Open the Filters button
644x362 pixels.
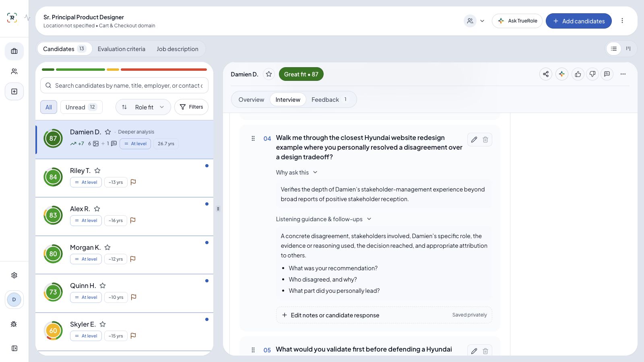pos(191,107)
